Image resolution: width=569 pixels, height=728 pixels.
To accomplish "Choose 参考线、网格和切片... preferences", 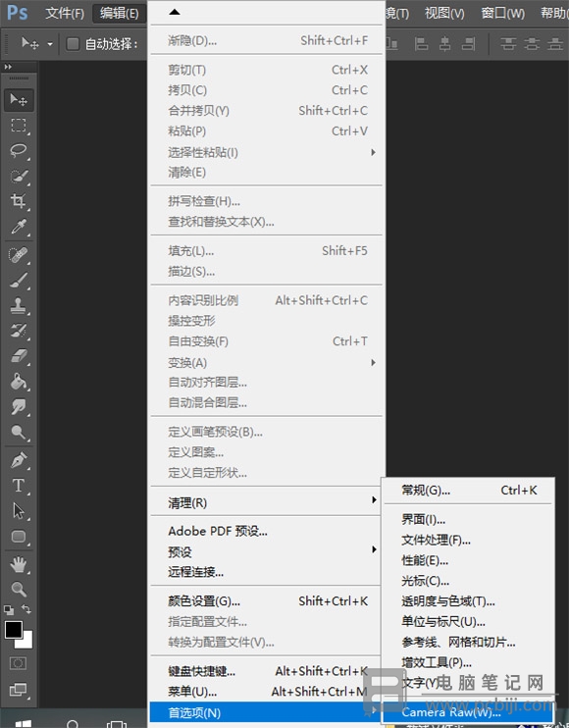I will tap(468, 642).
